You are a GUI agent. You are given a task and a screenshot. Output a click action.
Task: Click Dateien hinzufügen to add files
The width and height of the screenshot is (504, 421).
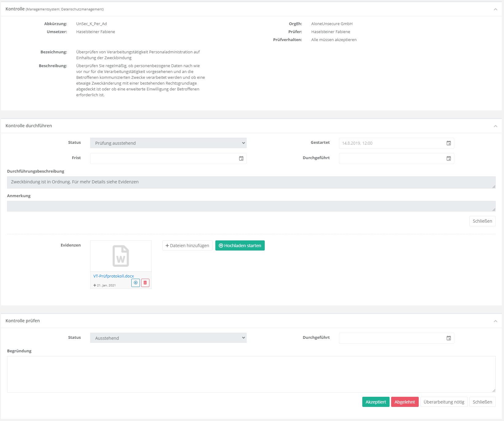point(187,246)
